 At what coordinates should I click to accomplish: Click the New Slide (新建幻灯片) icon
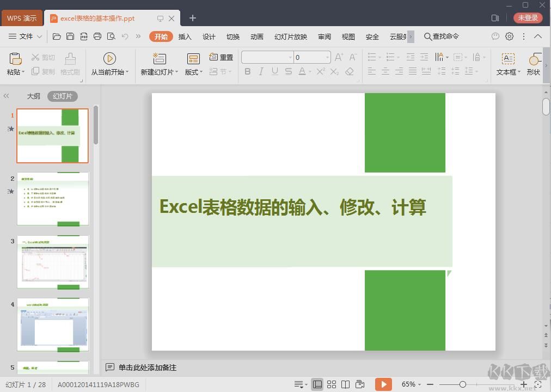(159, 59)
